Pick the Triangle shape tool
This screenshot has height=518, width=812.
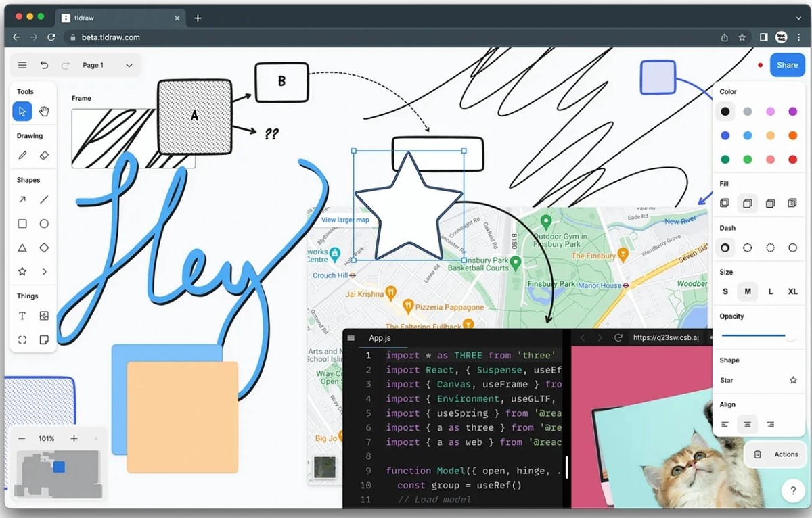22,248
